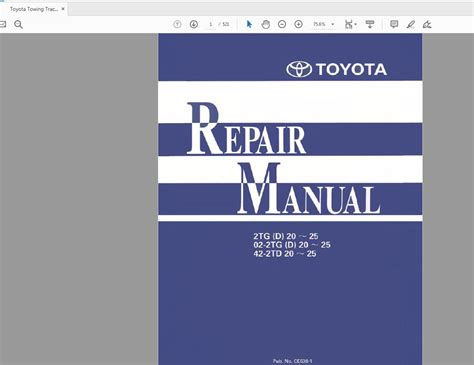Open the 75.6% zoom level dropdown
The width and height of the screenshot is (474, 365).
[323, 24]
